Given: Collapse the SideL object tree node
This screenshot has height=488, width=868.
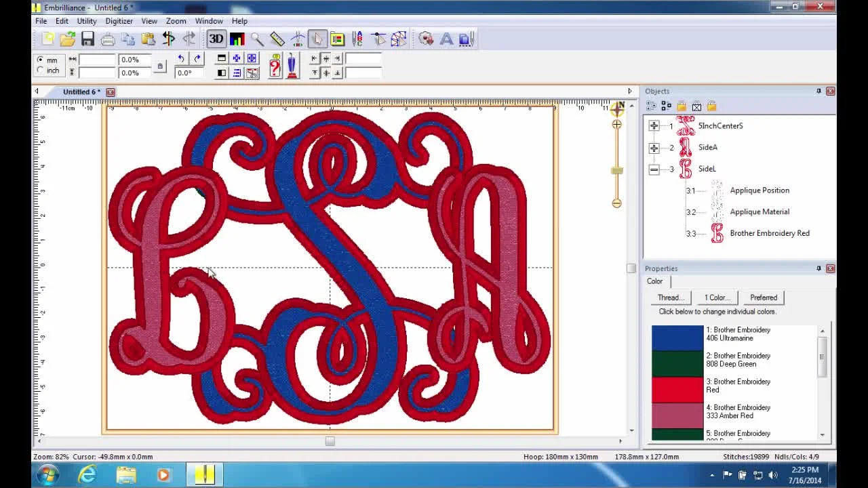Looking at the screenshot, I should tap(654, 169).
